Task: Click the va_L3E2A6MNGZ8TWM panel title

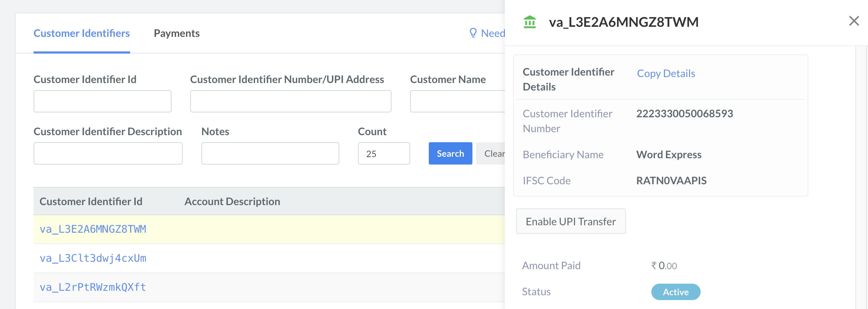Action: click(x=624, y=22)
